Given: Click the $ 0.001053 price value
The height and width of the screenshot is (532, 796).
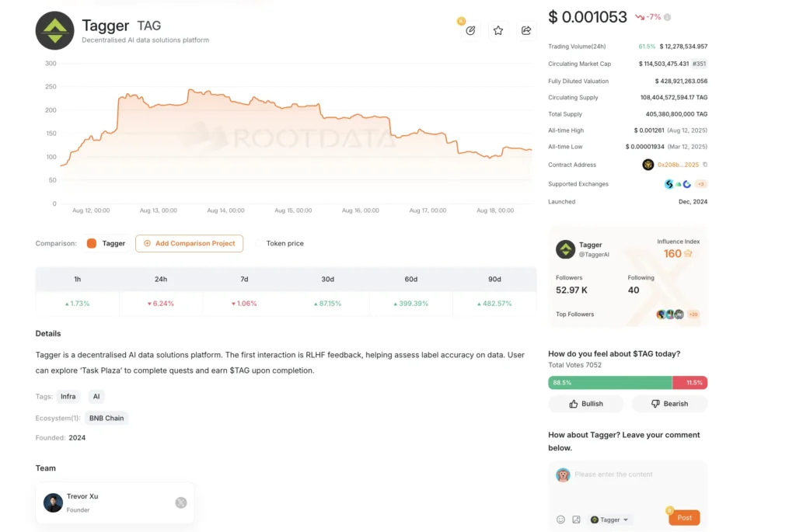Looking at the screenshot, I should point(588,17).
